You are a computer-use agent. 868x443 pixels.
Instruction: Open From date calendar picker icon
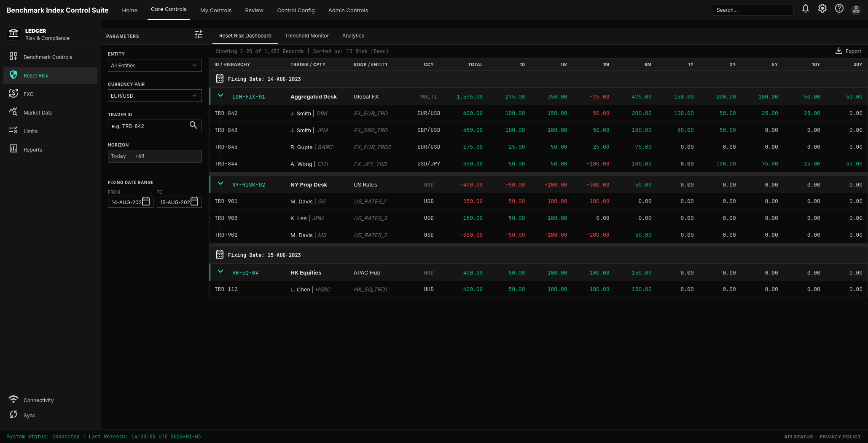(x=146, y=201)
